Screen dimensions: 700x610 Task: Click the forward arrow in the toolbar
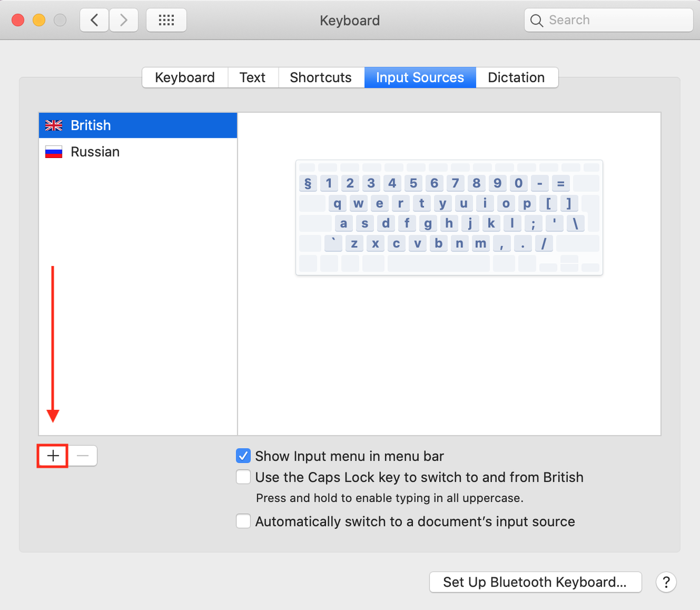click(x=124, y=19)
